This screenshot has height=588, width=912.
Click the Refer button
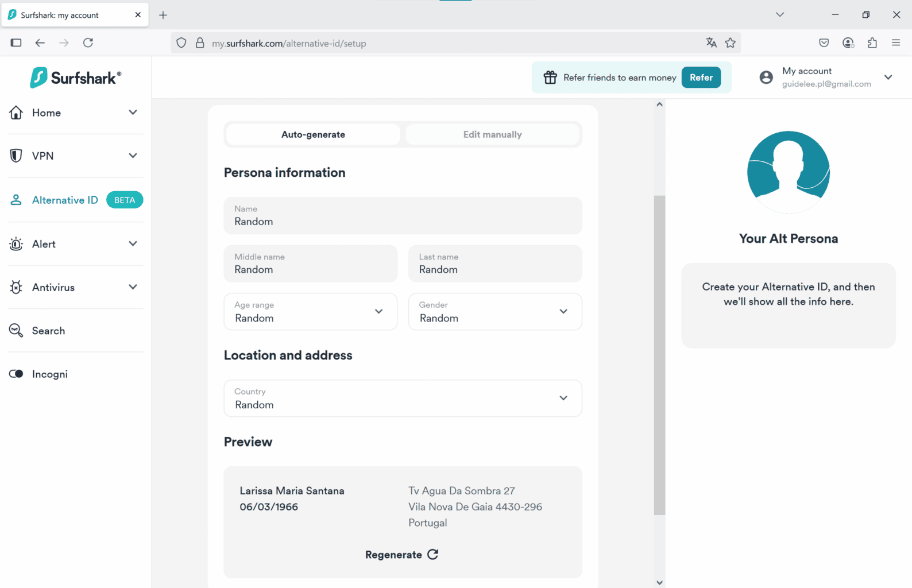(701, 78)
